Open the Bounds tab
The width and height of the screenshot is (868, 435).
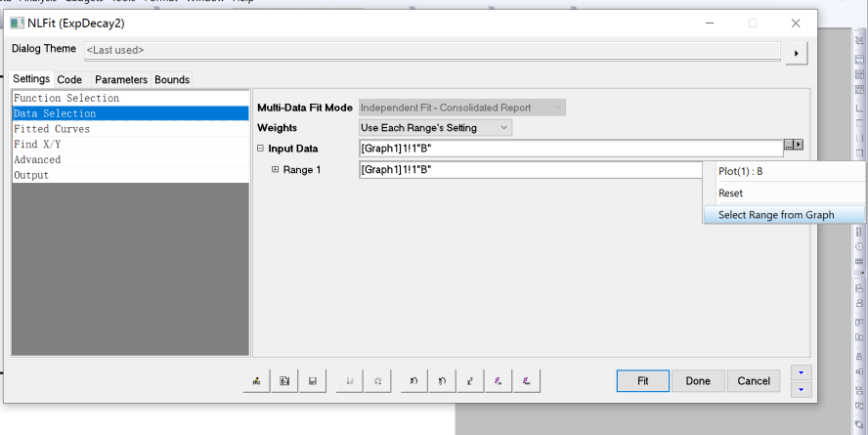coord(172,79)
